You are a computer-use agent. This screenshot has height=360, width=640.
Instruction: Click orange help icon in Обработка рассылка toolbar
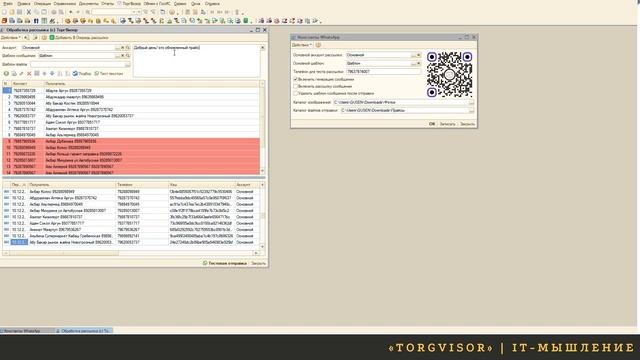[x=44, y=38]
